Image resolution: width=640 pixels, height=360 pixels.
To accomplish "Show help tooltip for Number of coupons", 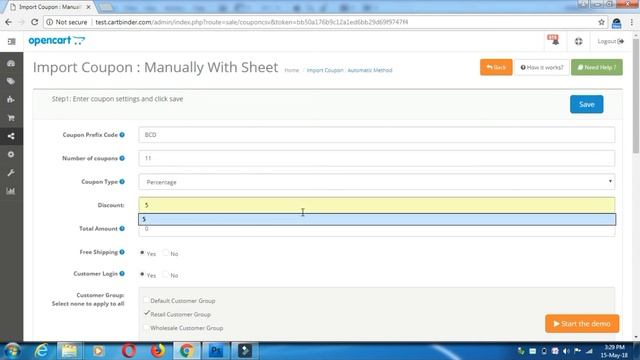I will pos(122,158).
